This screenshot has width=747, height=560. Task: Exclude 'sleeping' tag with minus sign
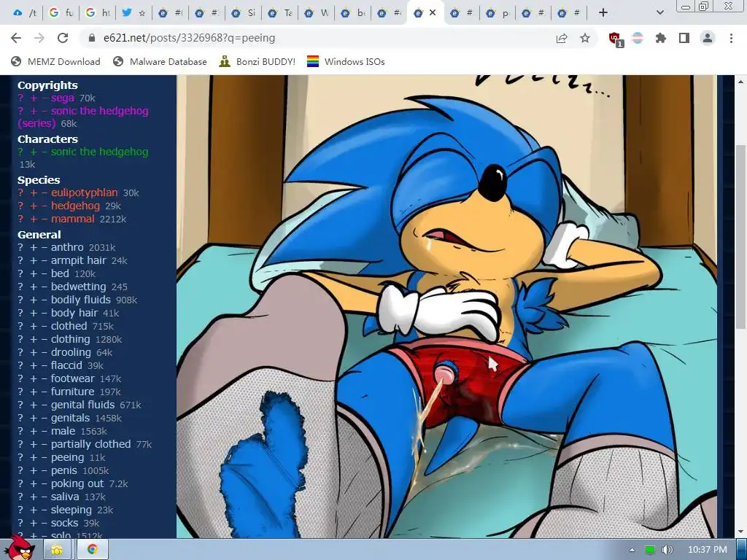(44, 510)
